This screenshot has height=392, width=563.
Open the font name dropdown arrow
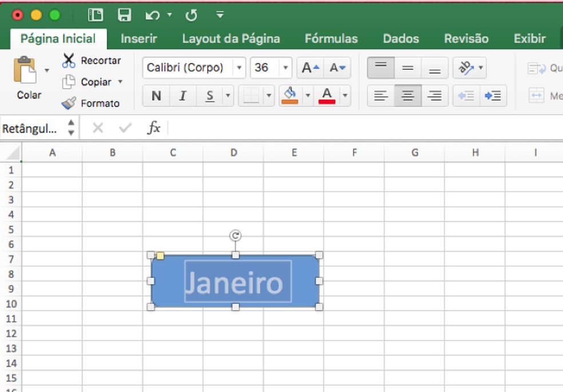[239, 68]
